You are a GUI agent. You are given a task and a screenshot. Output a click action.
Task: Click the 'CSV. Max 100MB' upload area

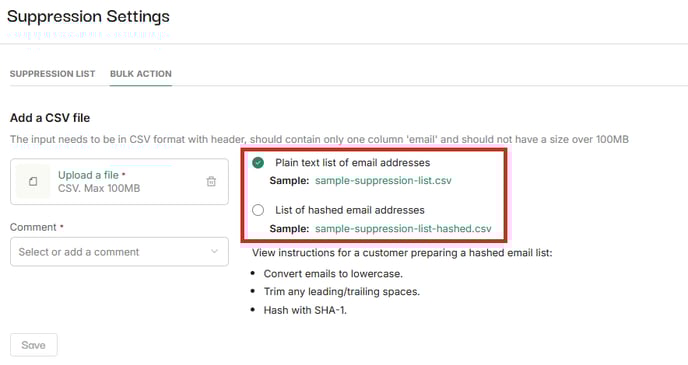(x=99, y=188)
